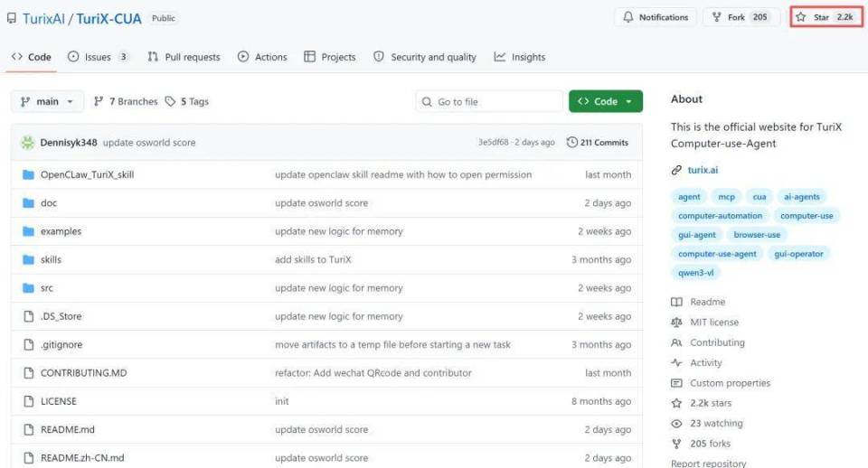View the 7 Branches list
This screenshot has height=468, width=868.
pos(126,101)
